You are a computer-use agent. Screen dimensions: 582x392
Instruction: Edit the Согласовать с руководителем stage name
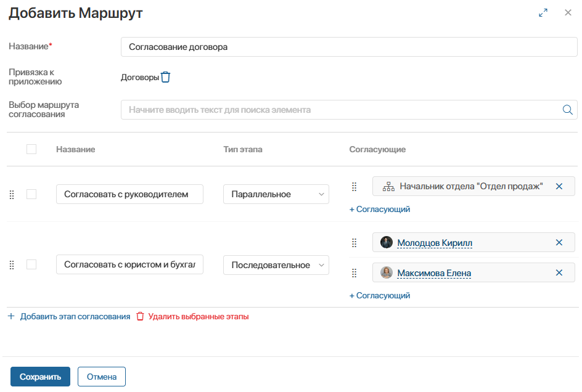pos(129,194)
